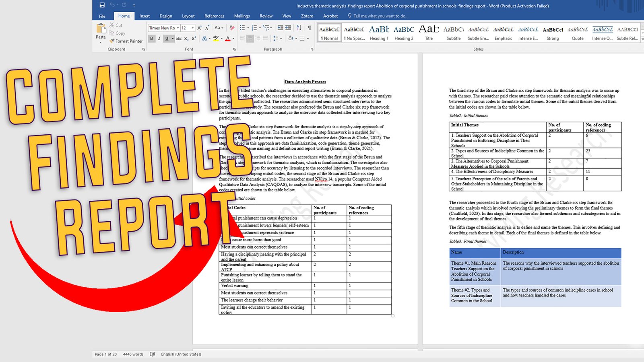Apply the Title style
644x362 pixels.
[x=429, y=33]
